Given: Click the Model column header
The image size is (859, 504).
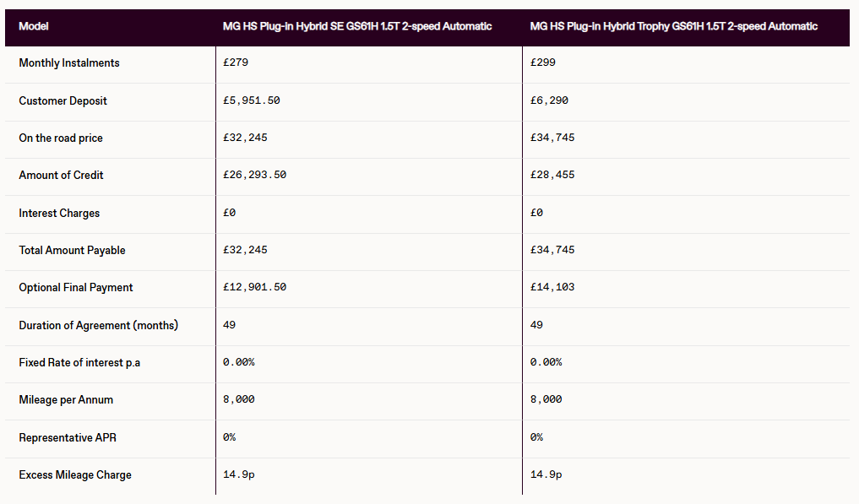Looking at the screenshot, I should pyautogui.click(x=34, y=26).
